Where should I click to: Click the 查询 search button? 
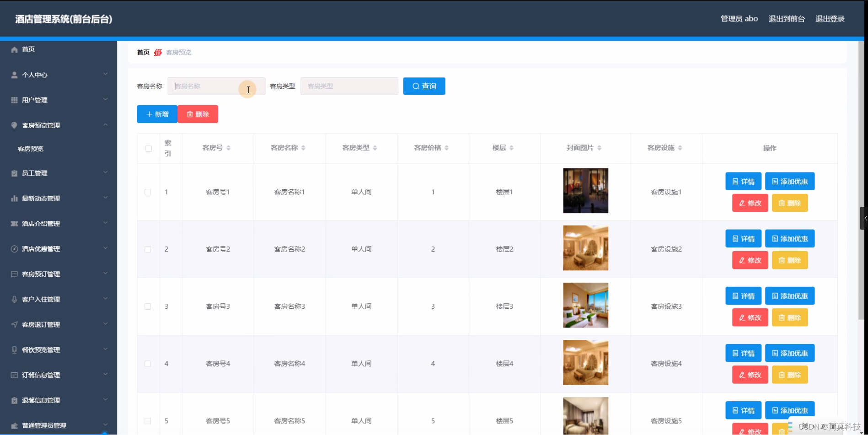click(424, 86)
